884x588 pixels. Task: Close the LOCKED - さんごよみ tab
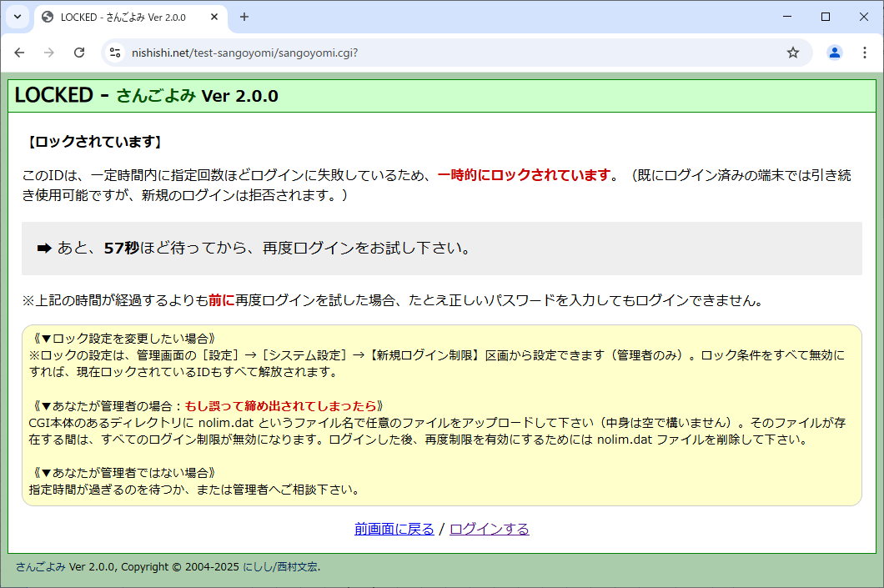click(x=214, y=17)
